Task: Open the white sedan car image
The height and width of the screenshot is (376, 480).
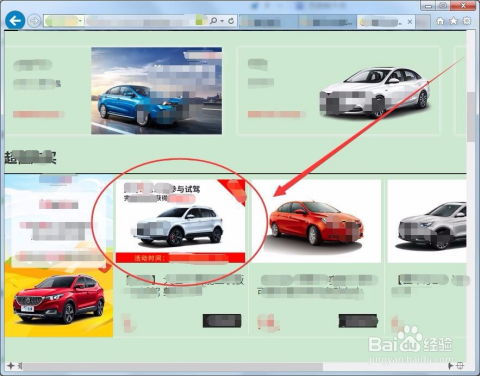Action: point(375,93)
